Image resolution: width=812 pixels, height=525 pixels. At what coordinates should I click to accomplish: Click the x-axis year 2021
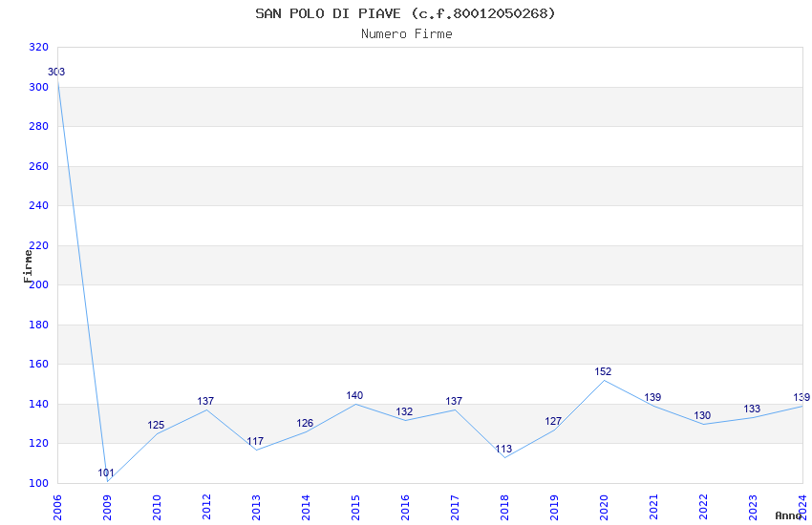coord(653,508)
